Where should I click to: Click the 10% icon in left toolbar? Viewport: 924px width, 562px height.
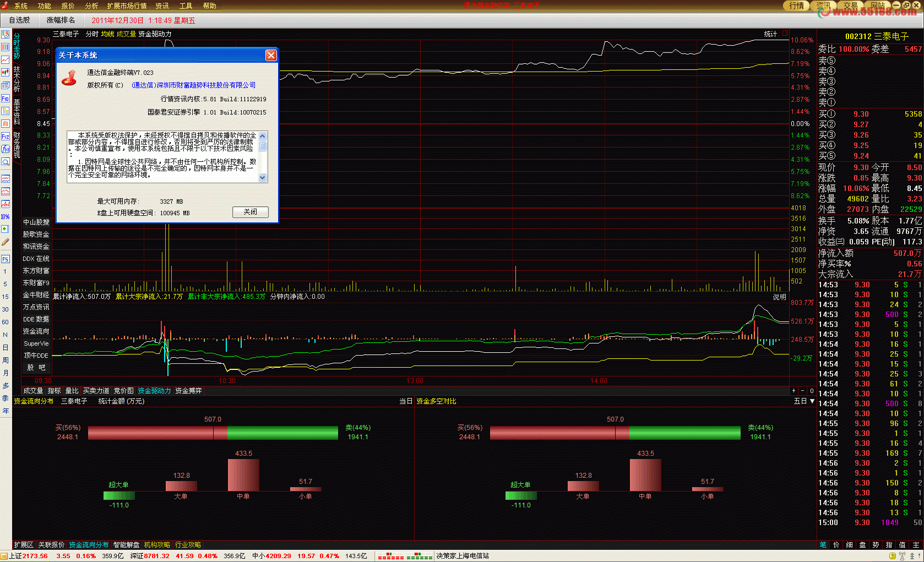point(5,216)
